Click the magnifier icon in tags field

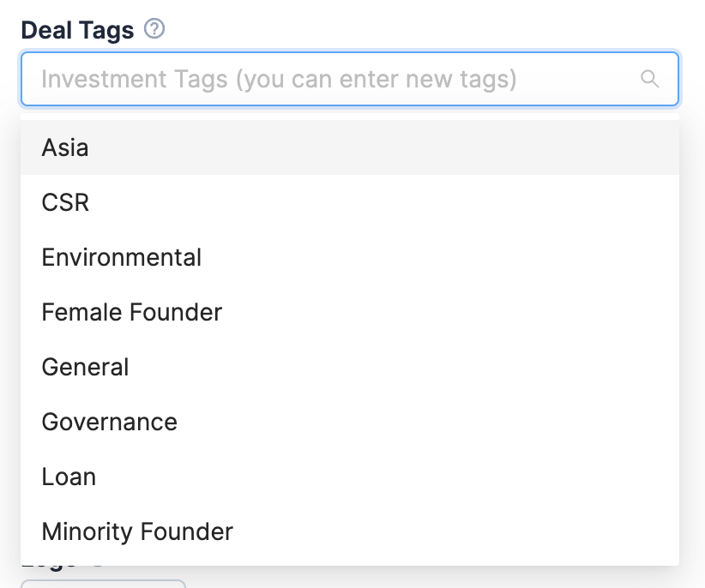(x=650, y=80)
